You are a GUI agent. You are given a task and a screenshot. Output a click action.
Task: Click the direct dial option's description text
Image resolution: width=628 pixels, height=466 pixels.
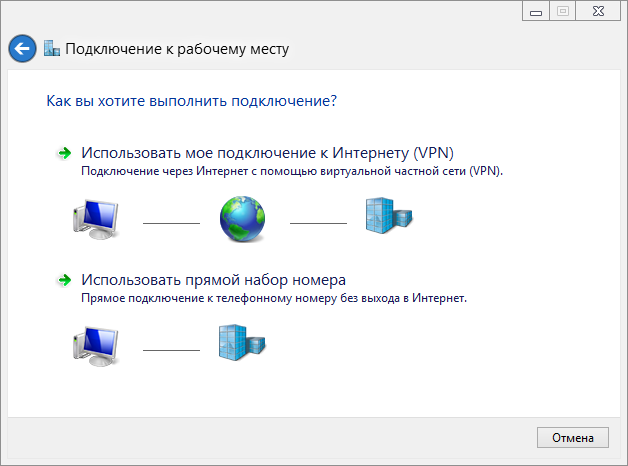click(x=274, y=298)
